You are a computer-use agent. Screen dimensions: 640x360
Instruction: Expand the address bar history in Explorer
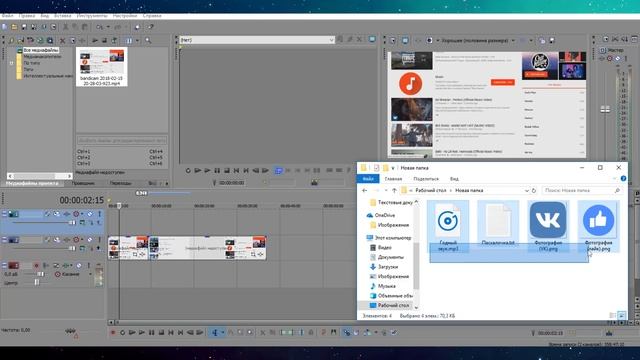point(527,191)
